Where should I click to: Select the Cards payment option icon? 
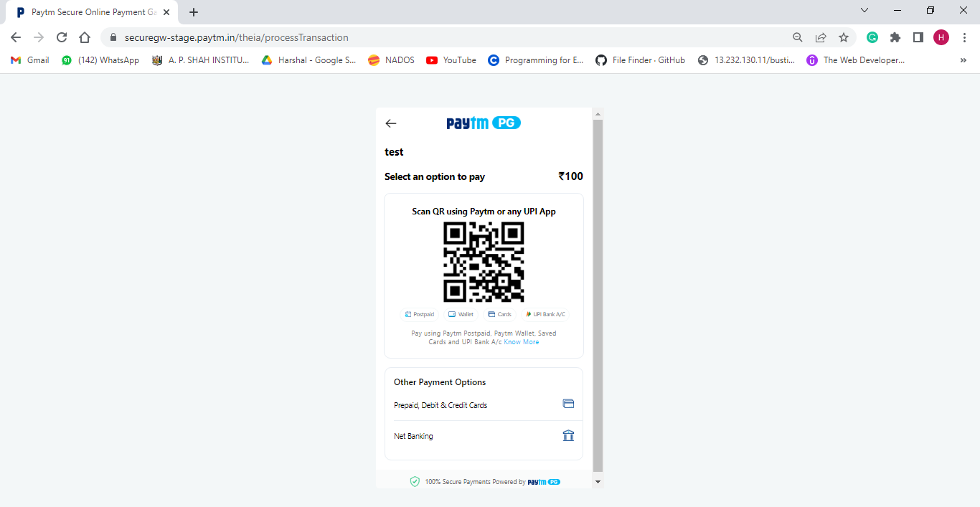point(490,313)
